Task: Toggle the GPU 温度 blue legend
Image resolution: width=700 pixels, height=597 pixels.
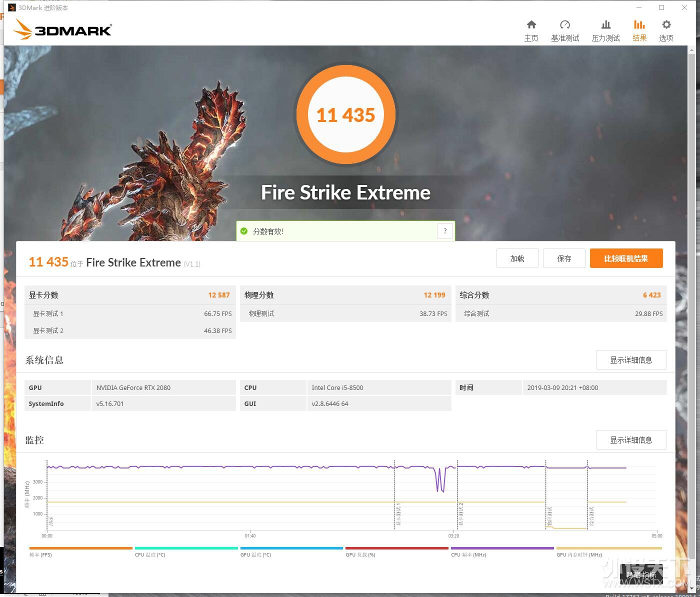Action: [291, 548]
